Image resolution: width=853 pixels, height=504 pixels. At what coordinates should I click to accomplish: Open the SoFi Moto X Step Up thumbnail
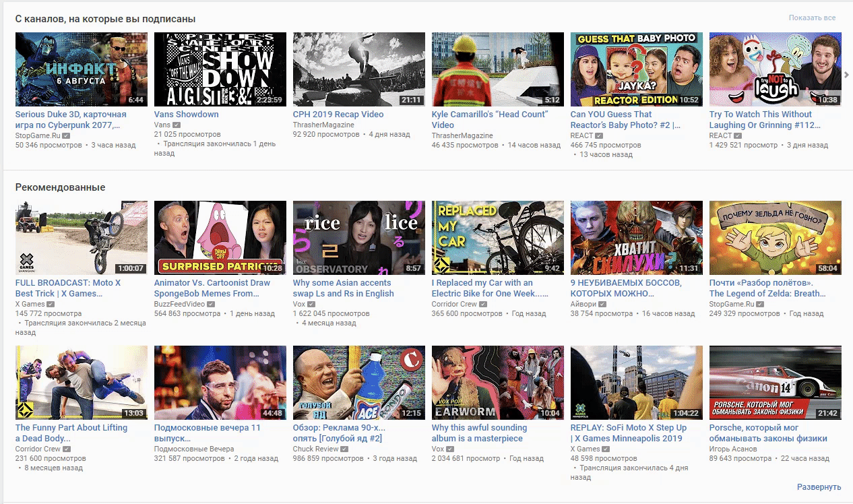[x=637, y=383]
